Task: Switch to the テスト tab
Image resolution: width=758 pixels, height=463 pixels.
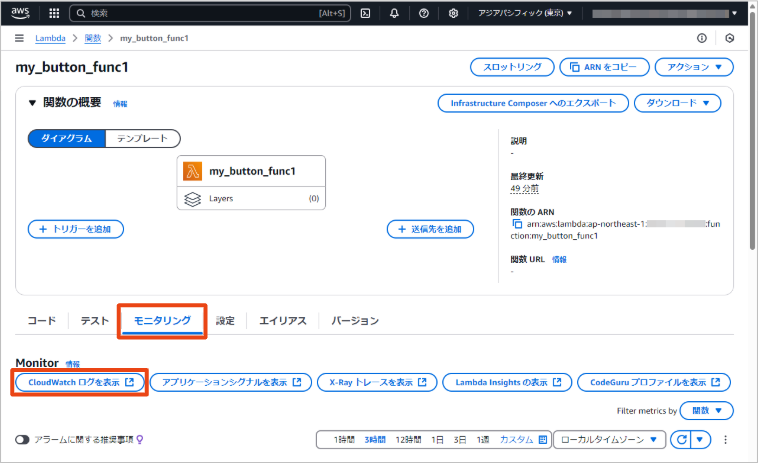Action: 95,320
